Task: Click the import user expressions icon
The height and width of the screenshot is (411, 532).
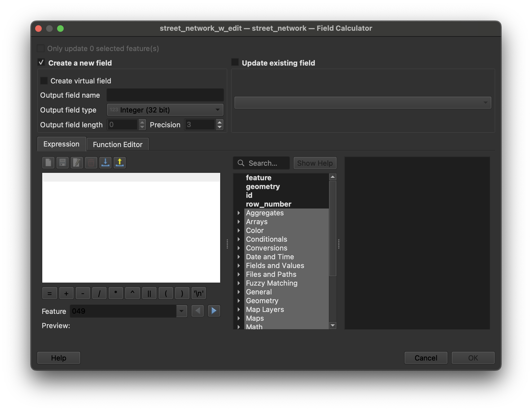Action: (105, 163)
